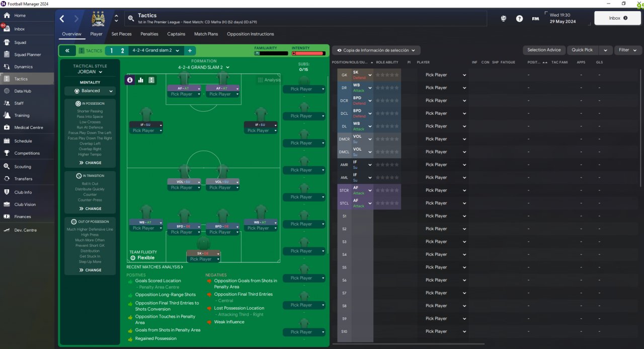Open Schedule calendar icon

(x=7, y=141)
